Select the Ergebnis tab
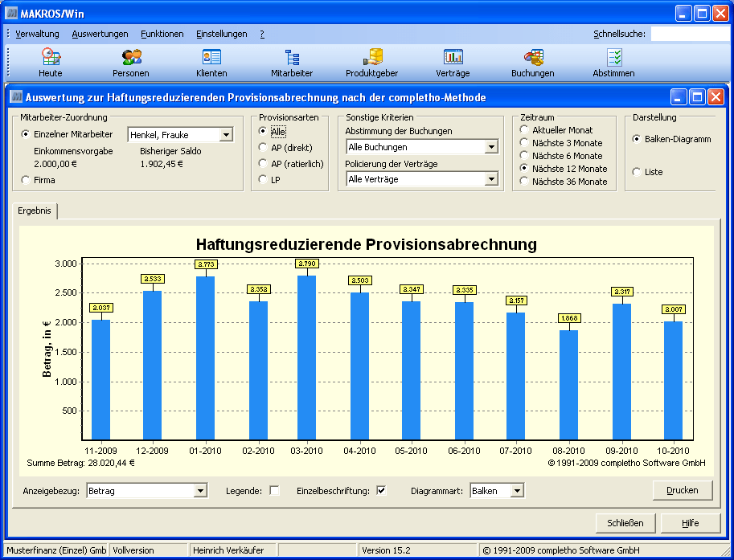 tap(35, 211)
